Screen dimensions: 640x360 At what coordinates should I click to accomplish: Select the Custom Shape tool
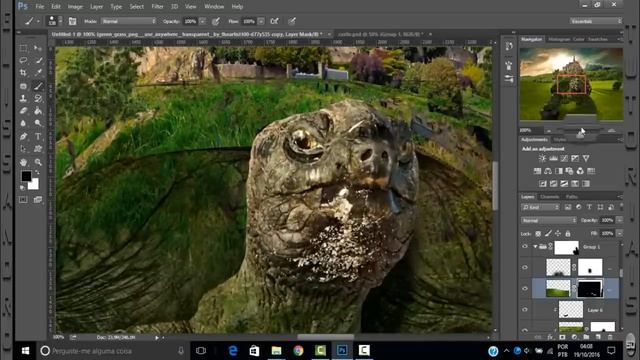pos(38,149)
